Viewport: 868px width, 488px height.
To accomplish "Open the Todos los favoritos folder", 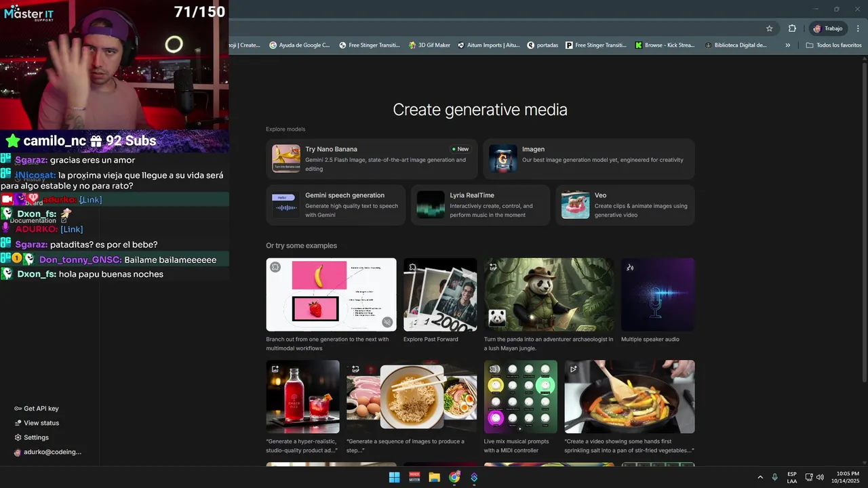I will [833, 45].
